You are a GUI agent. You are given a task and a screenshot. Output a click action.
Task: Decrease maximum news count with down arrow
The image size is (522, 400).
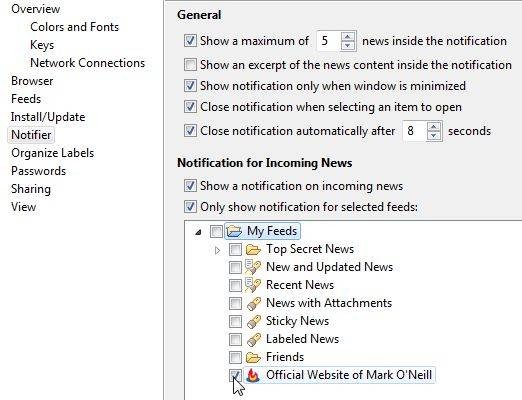point(348,45)
